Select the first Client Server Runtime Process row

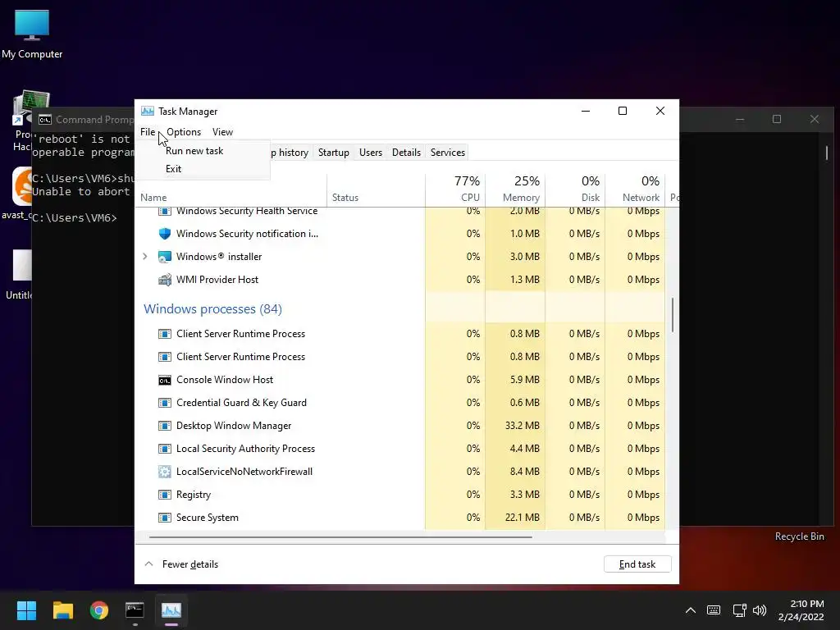click(400, 334)
